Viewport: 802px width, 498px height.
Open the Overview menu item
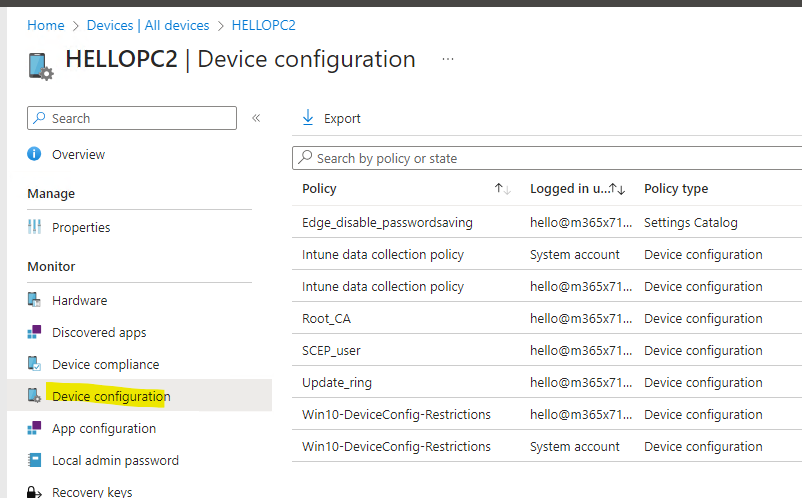tap(78, 154)
